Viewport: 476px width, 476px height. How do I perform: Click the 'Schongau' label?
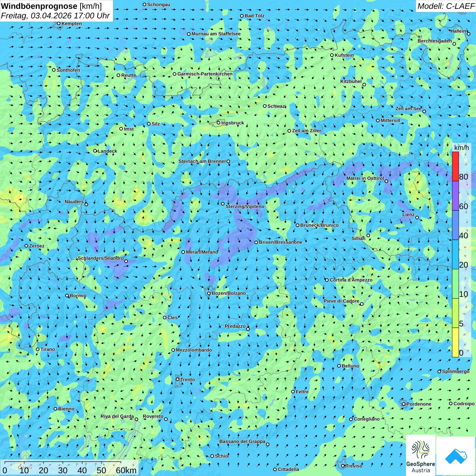coord(158,4)
